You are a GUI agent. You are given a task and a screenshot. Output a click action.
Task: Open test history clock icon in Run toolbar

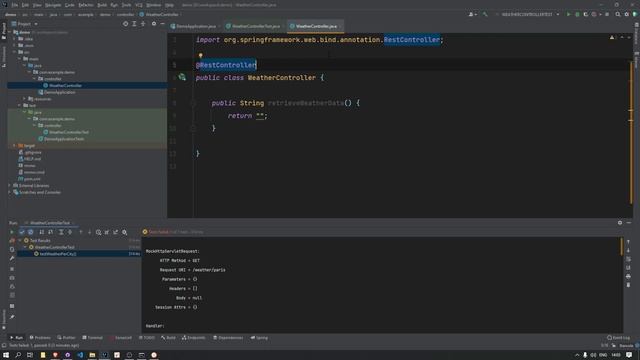pos(98,232)
